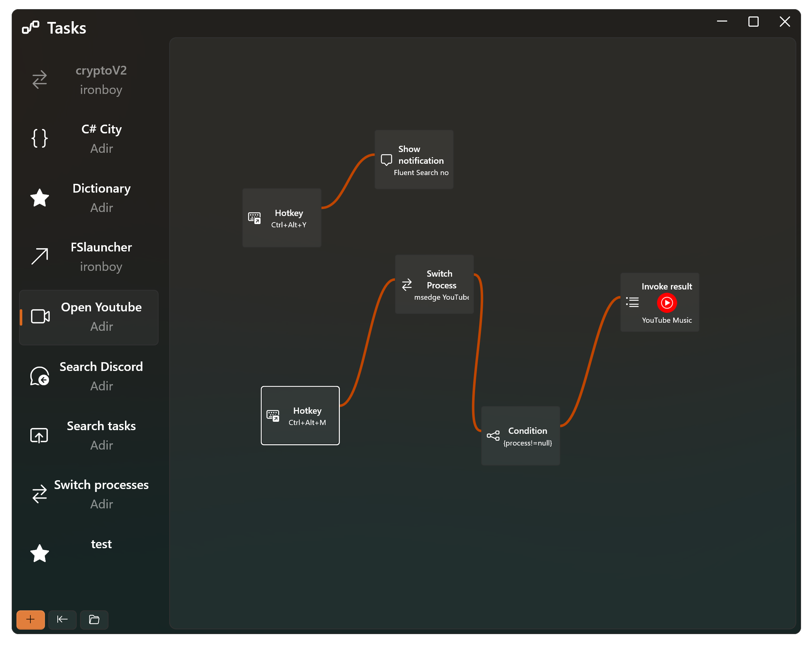
Task: Click the YouTube Music play icon
Action: (x=666, y=303)
